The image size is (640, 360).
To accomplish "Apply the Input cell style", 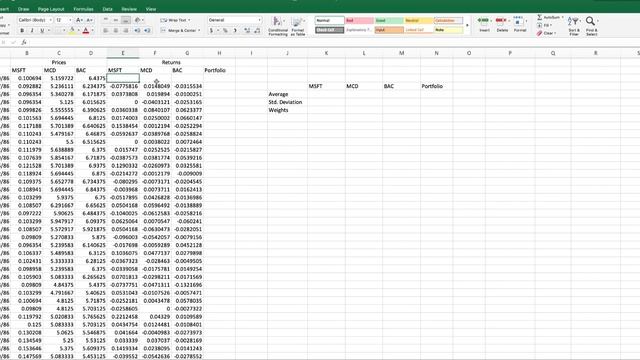I will [389, 30].
